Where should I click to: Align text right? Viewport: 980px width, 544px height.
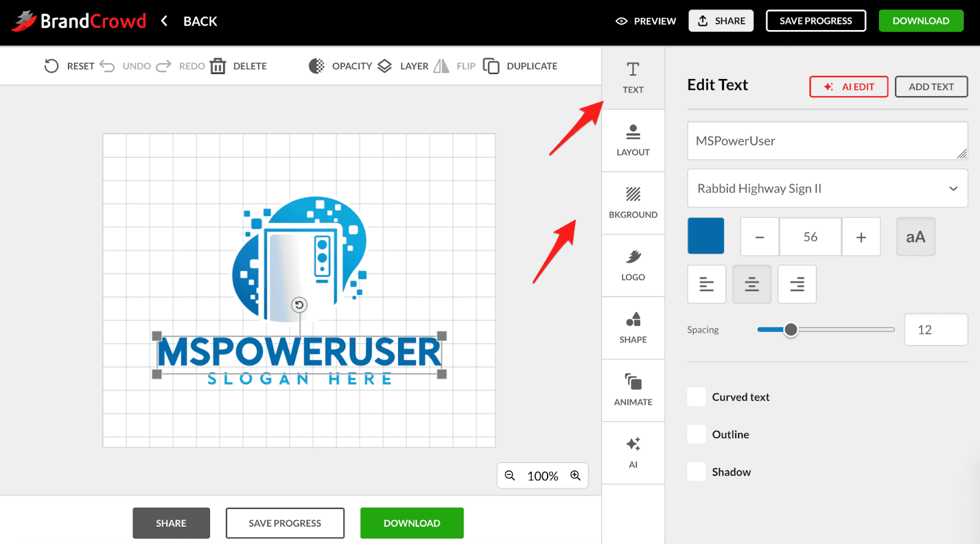coord(797,284)
